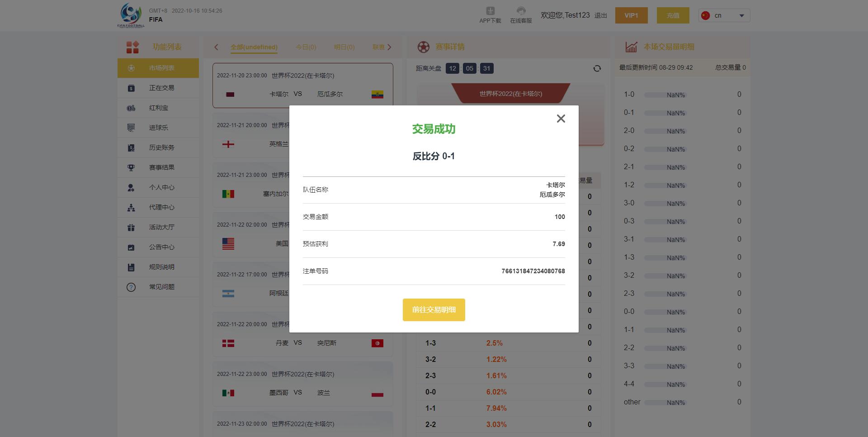Open 红利宝 sidebar item
Image resolution: width=868 pixels, height=437 pixels.
pos(158,108)
